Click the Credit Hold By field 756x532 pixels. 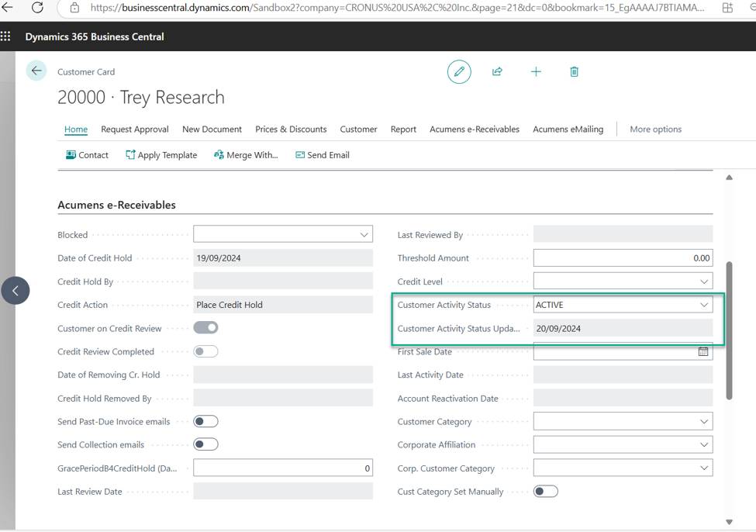pyautogui.click(x=283, y=282)
